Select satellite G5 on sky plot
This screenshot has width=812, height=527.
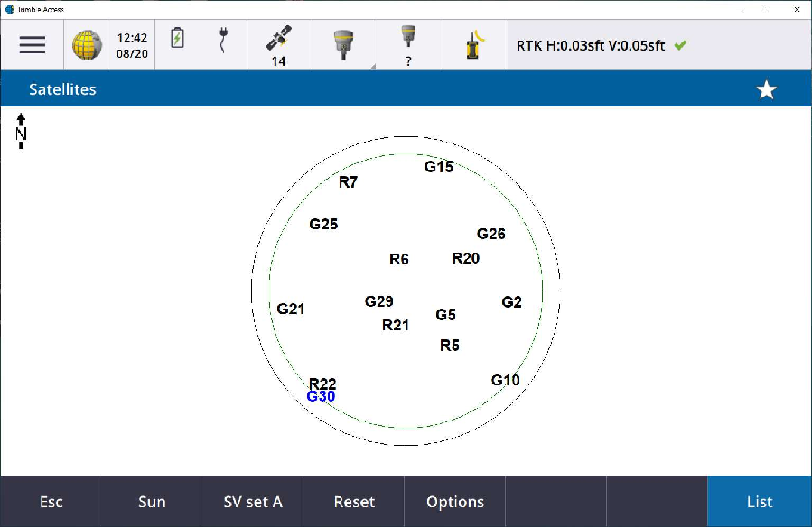446,314
